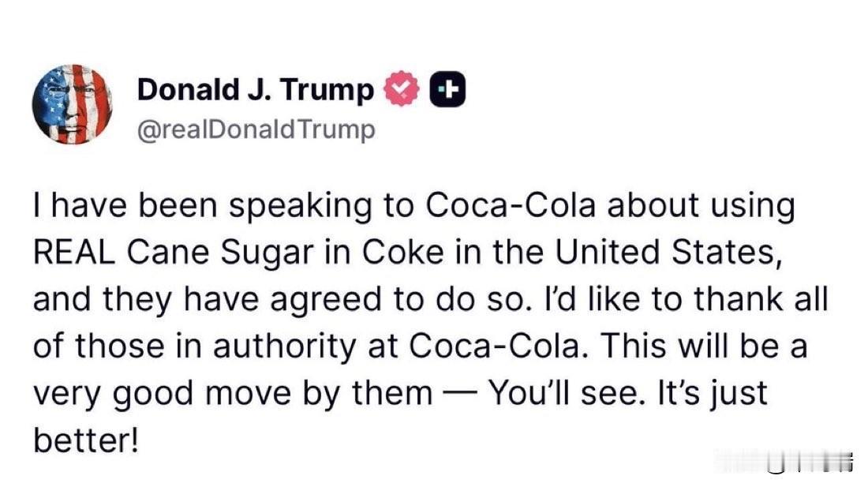Screen dimensions: 868x487
Task: Click the final word better!
Action: tap(85, 441)
